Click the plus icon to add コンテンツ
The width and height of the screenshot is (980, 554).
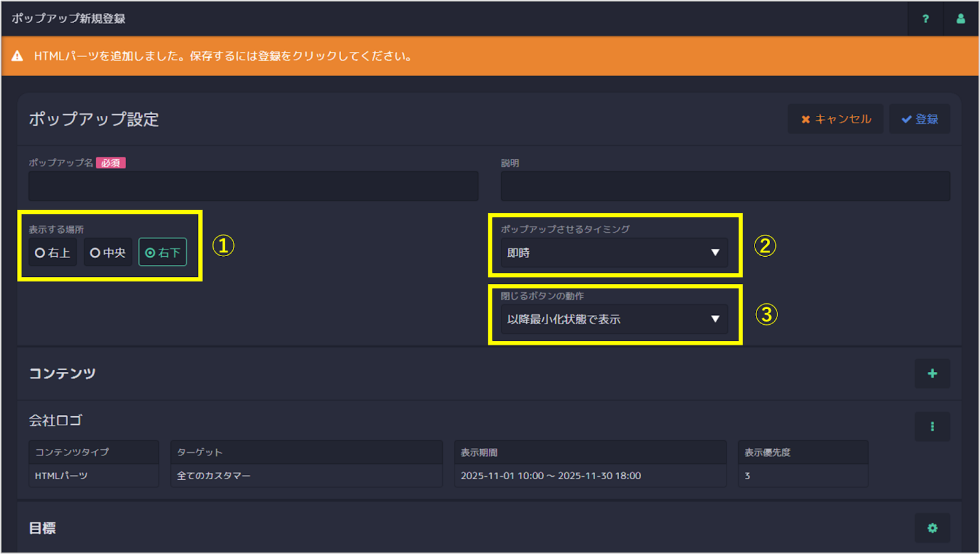click(932, 373)
